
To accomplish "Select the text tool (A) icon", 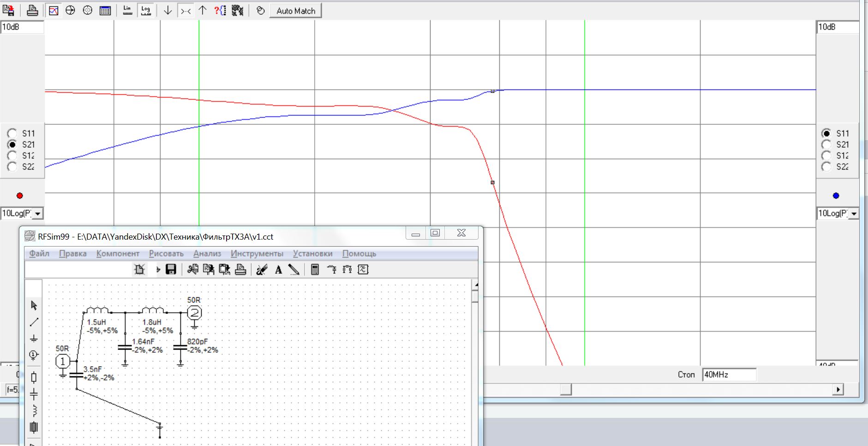I will tap(278, 270).
